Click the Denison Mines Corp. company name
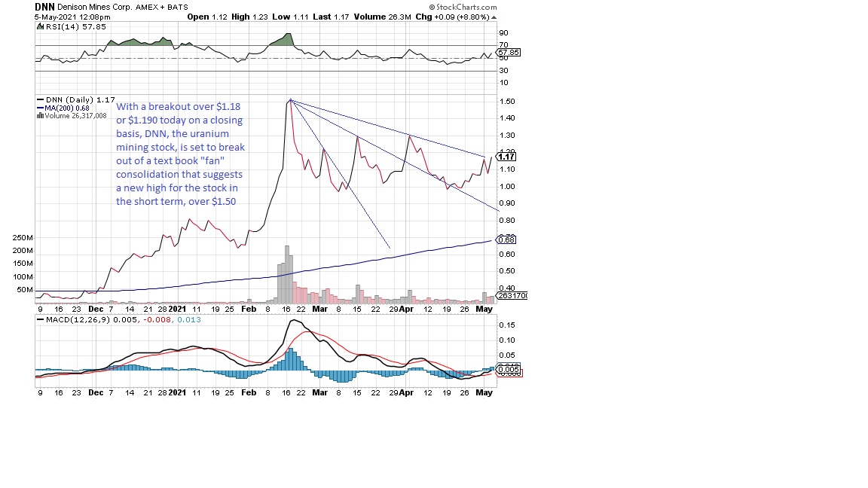868x488 pixels. click(95, 8)
